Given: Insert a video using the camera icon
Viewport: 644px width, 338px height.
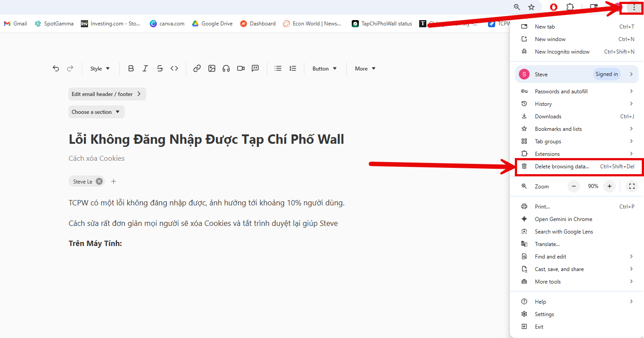Looking at the screenshot, I should click(x=241, y=69).
